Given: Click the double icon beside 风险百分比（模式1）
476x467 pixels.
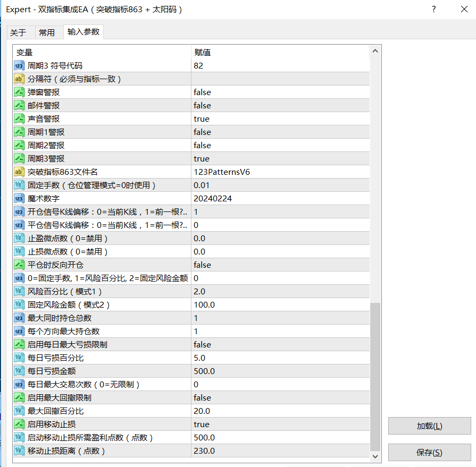Looking at the screenshot, I should [x=19, y=292].
